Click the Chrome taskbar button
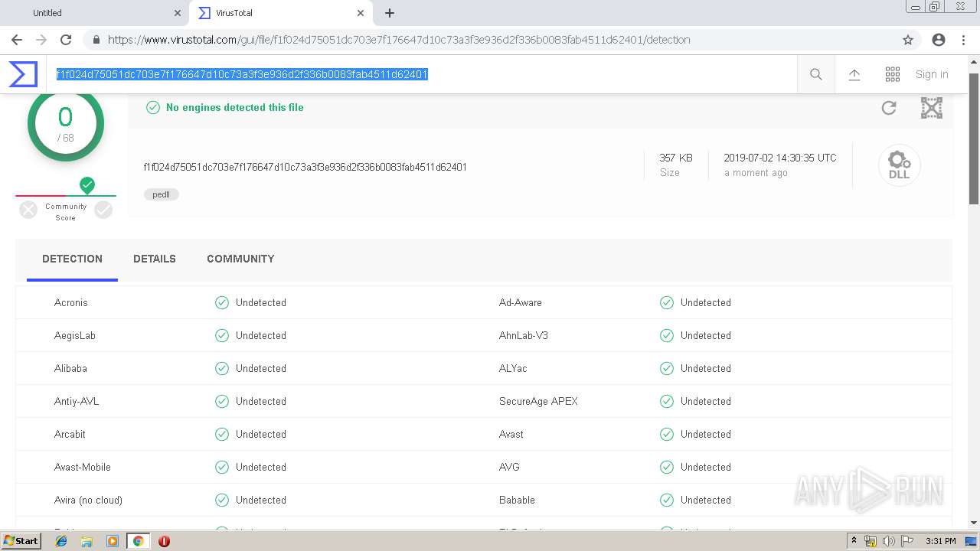The image size is (980, 551). tap(138, 541)
